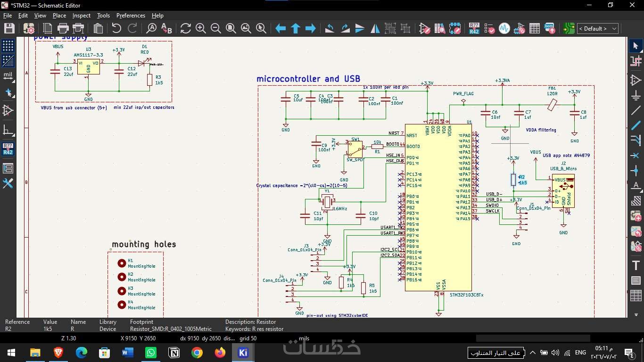
Task: Show or hide the hierarchy navigator
Action: [x=8, y=168]
